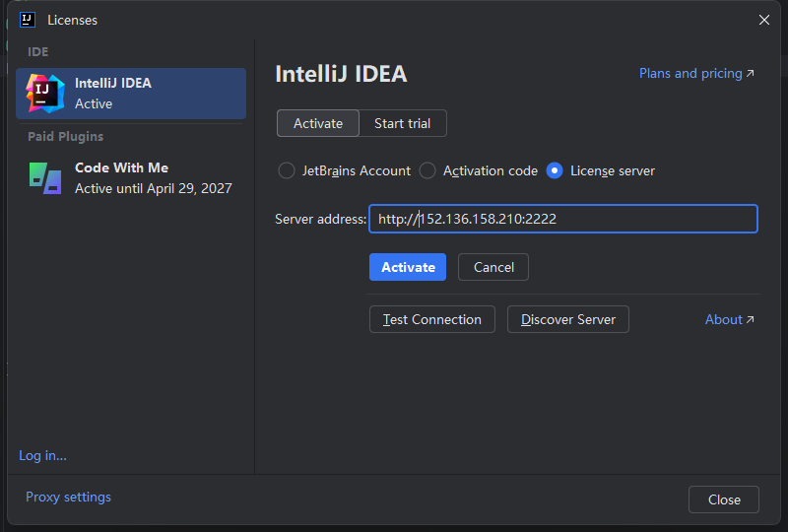Click the IntelliJ IDEA product icon in the sidebar

45,94
